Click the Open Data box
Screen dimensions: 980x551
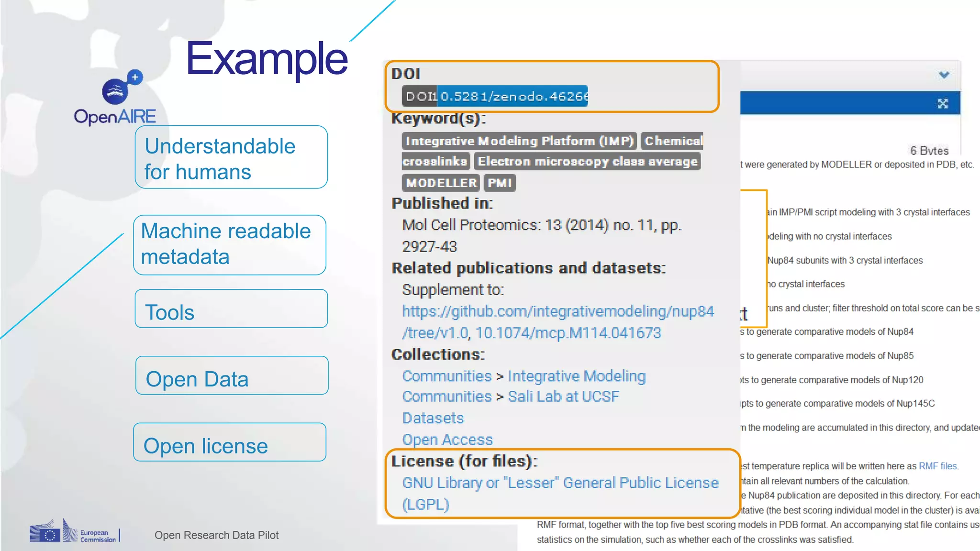pyautogui.click(x=232, y=375)
